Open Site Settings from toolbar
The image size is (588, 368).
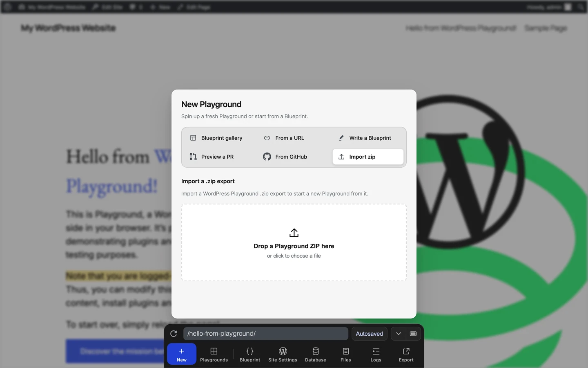283,354
